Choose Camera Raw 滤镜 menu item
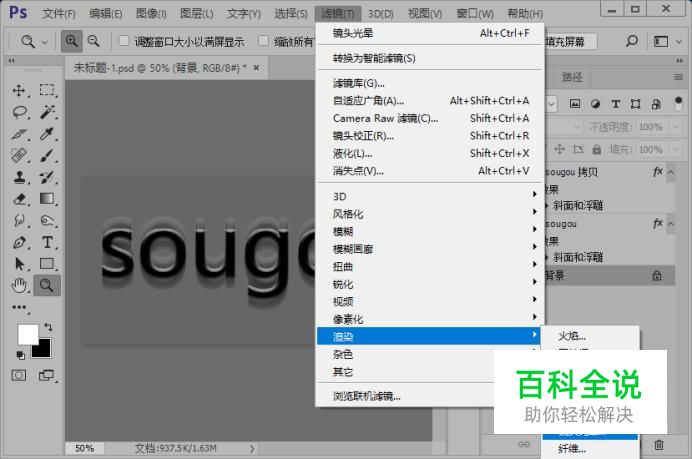This screenshot has height=459, width=692. tap(430, 118)
